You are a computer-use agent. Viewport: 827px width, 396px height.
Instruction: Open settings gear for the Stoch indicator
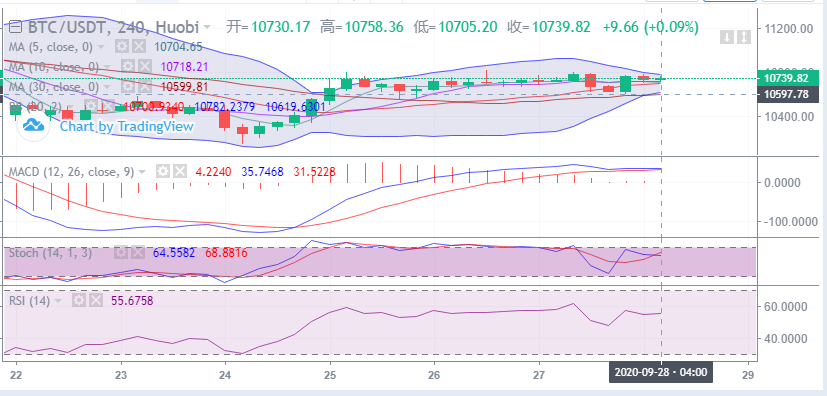[121, 253]
